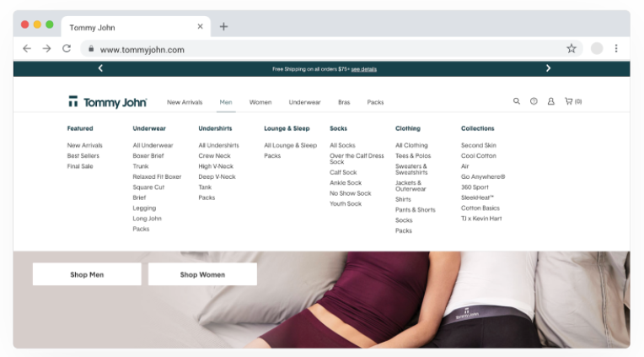This screenshot has width=644, height=357.
Task: Open Pants & Shorts link
Action: (416, 210)
